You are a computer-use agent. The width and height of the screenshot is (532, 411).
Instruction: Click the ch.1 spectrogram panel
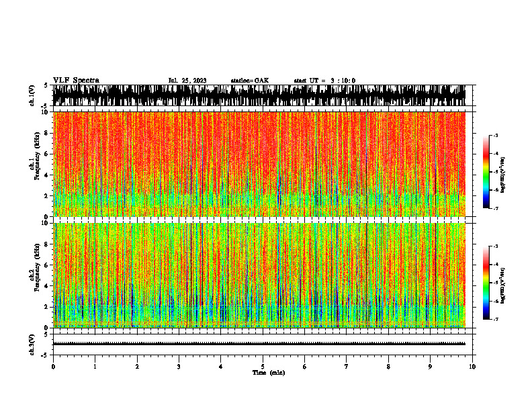click(x=259, y=164)
